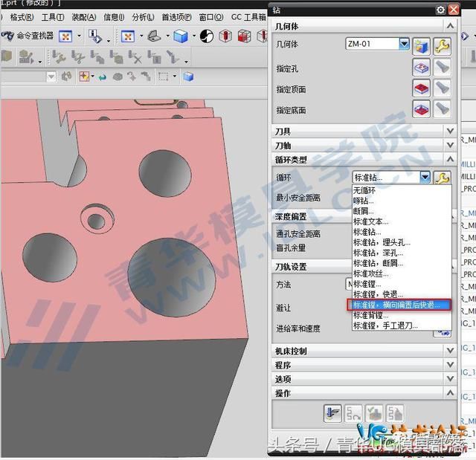This screenshot has width=476, height=460.
Task: Open the 窗口(O) menu
Action: (x=211, y=17)
